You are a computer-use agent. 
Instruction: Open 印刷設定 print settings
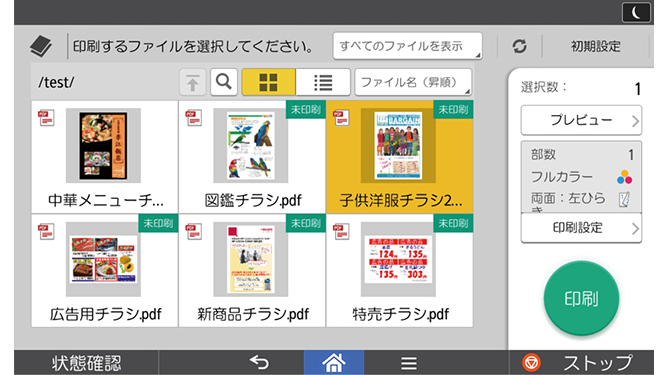tap(581, 228)
